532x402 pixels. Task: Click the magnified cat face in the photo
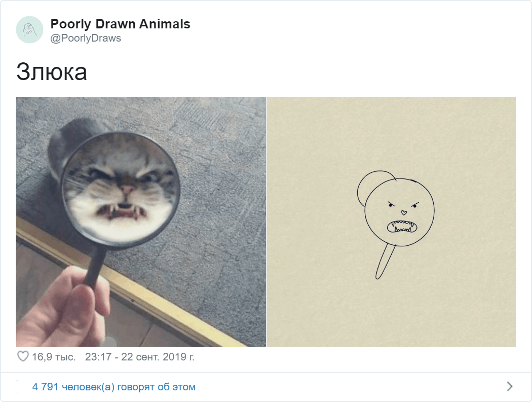(x=121, y=189)
